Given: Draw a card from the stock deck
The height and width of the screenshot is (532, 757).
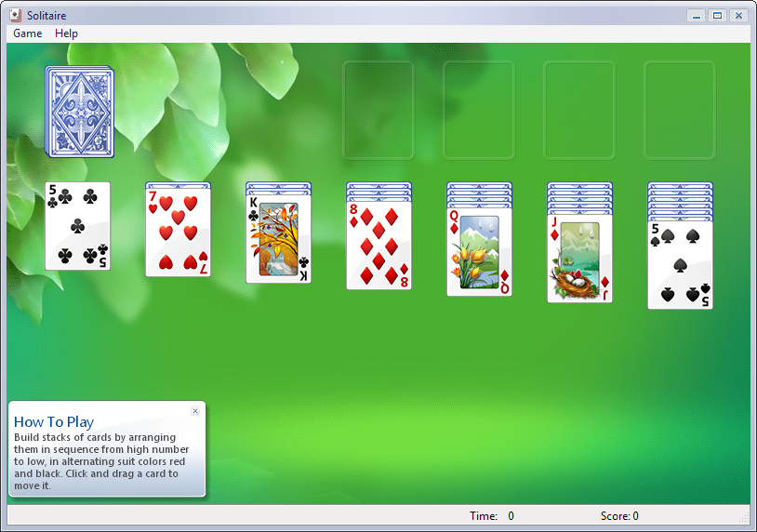Looking at the screenshot, I should [80, 112].
